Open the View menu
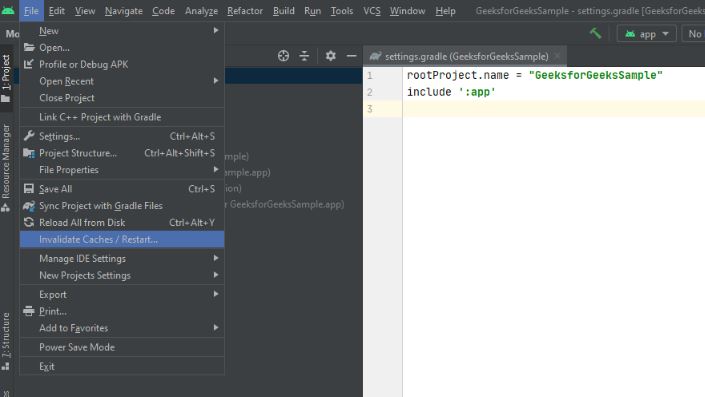Image resolution: width=705 pixels, height=397 pixels. coord(85,10)
